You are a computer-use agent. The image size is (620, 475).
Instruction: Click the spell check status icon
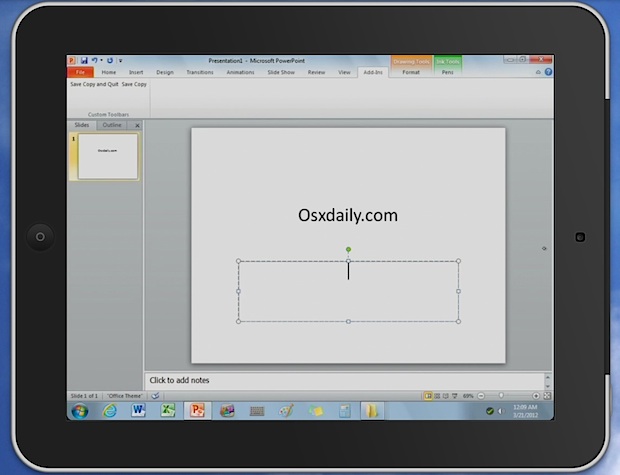tap(155, 396)
